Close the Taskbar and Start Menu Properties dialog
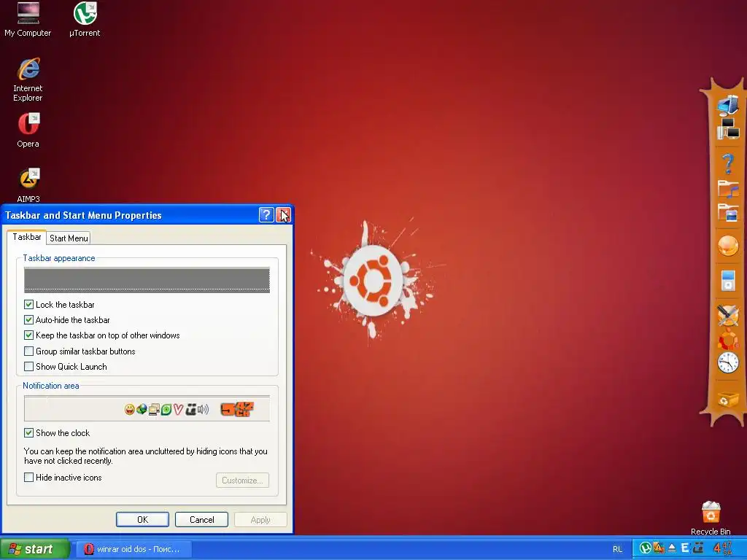The height and width of the screenshot is (560, 747). 283,215
